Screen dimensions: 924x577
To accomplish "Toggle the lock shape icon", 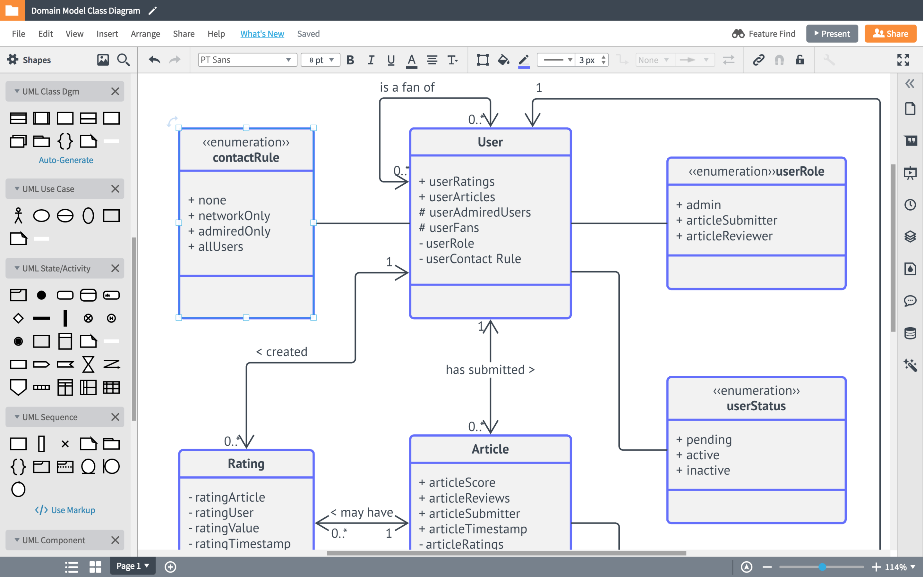I will point(800,60).
